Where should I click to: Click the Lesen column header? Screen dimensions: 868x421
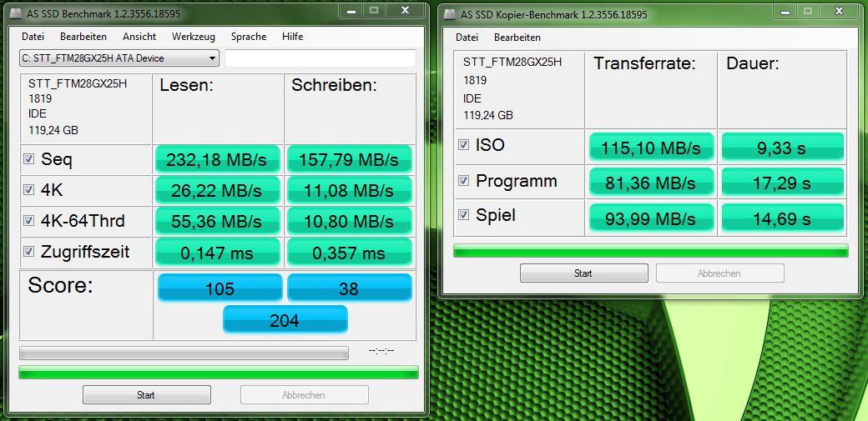(187, 85)
